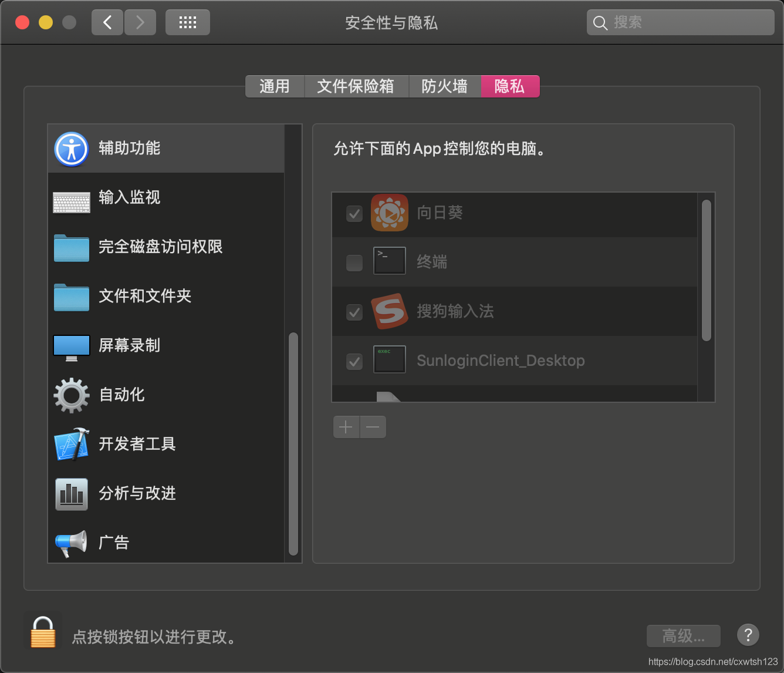Enable the 终端 checkbox
This screenshot has height=673, width=784.
click(354, 263)
